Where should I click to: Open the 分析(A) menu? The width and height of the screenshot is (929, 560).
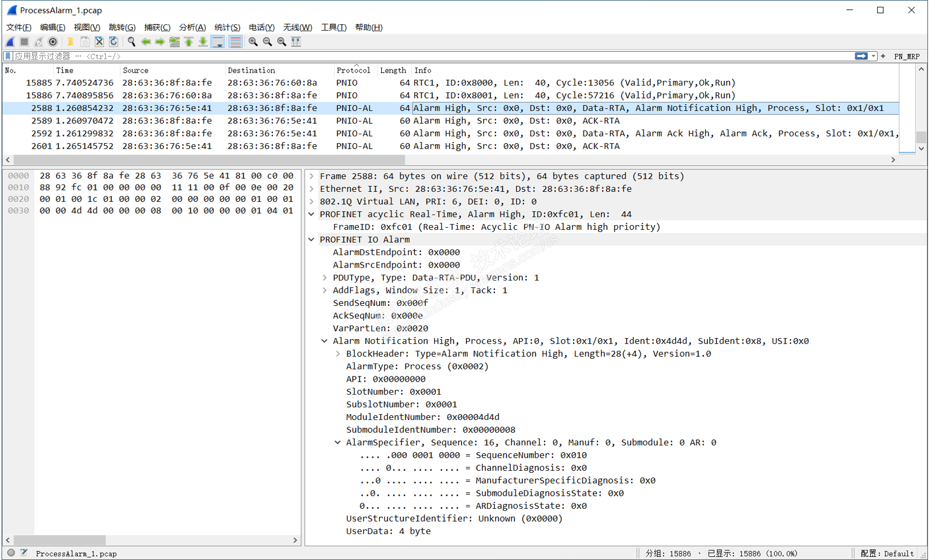[x=192, y=27]
